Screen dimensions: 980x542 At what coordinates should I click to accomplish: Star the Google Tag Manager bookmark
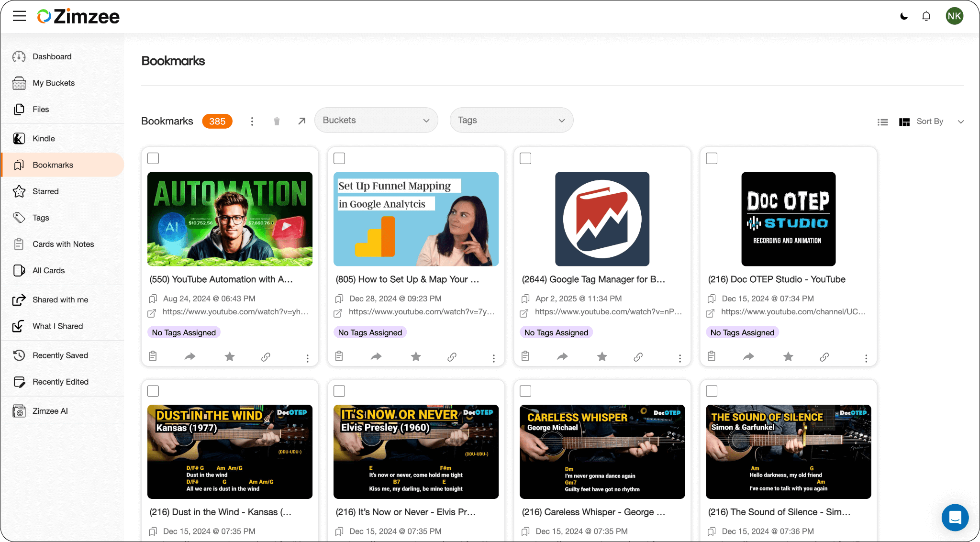602,357
